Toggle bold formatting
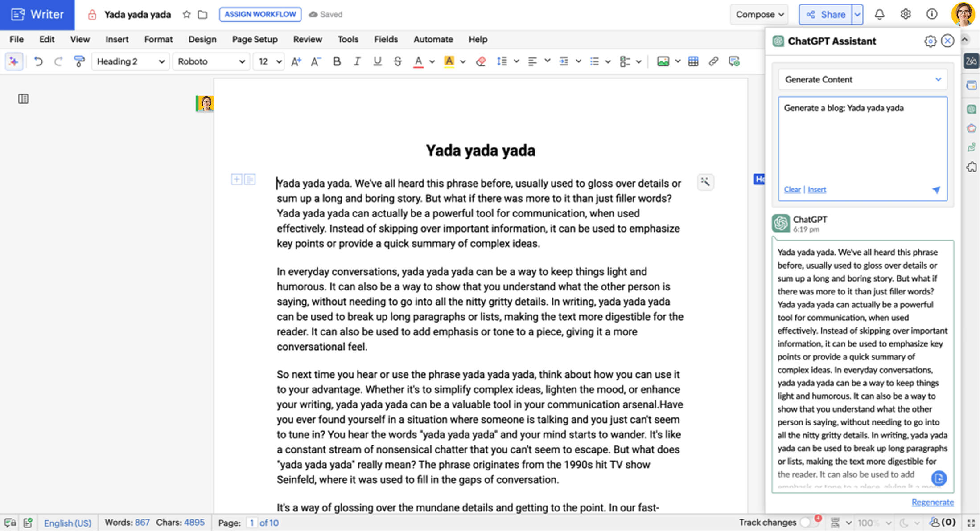The width and height of the screenshot is (980, 531). tap(337, 61)
